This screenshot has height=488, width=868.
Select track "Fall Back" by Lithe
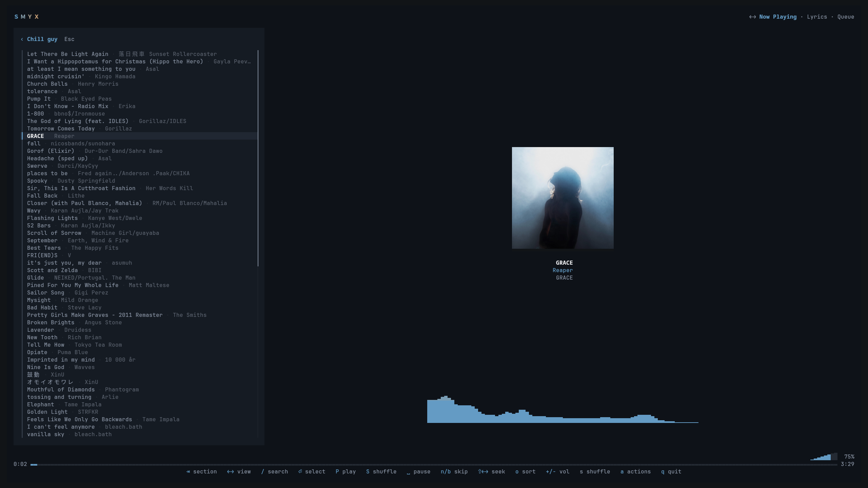140,196
